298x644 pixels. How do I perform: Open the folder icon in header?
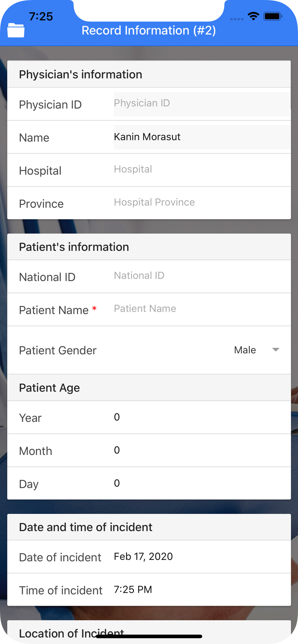tap(16, 31)
